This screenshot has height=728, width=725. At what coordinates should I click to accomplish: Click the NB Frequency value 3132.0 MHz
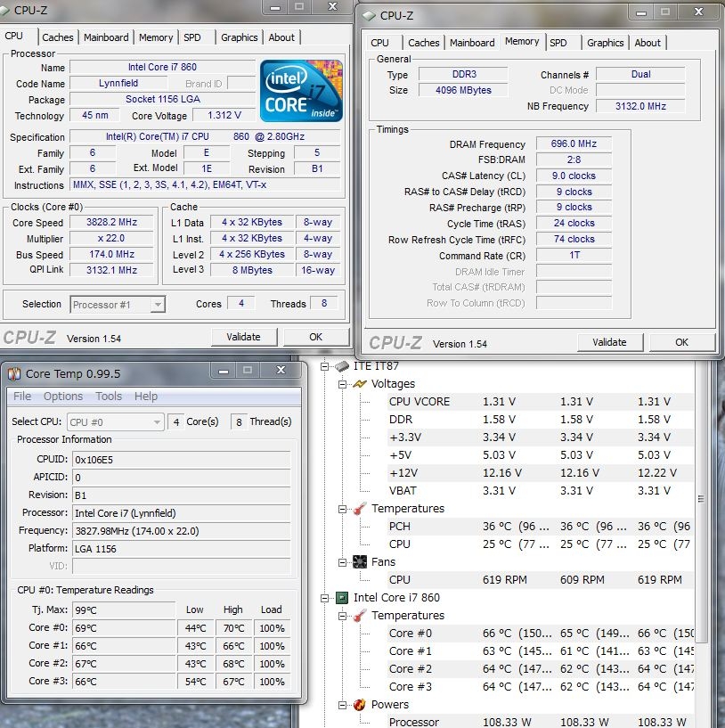point(640,106)
